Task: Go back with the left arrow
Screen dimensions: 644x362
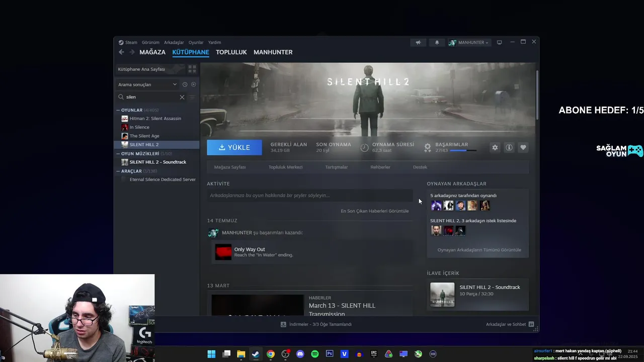Action: (121, 52)
